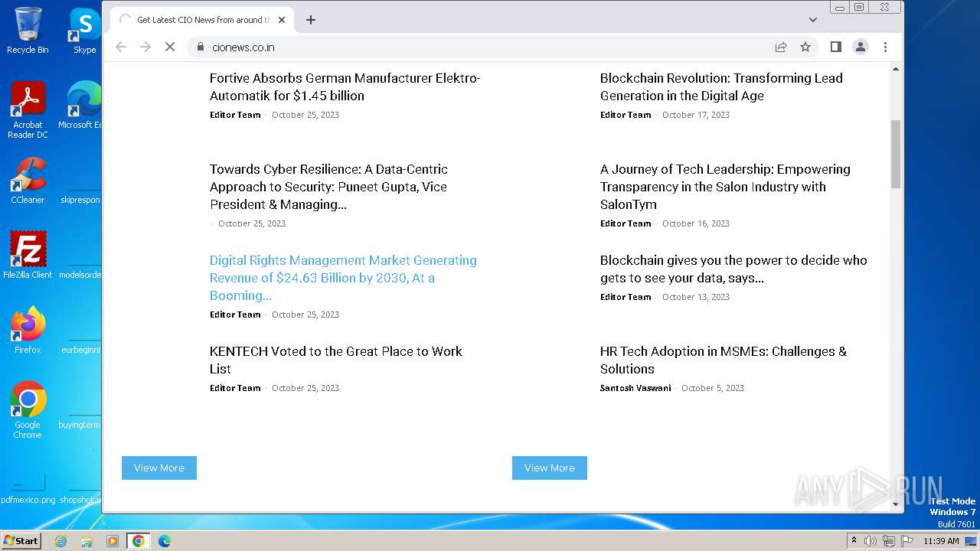
Task: Go forward in Chrome
Action: pyautogui.click(x=145, y=47)
